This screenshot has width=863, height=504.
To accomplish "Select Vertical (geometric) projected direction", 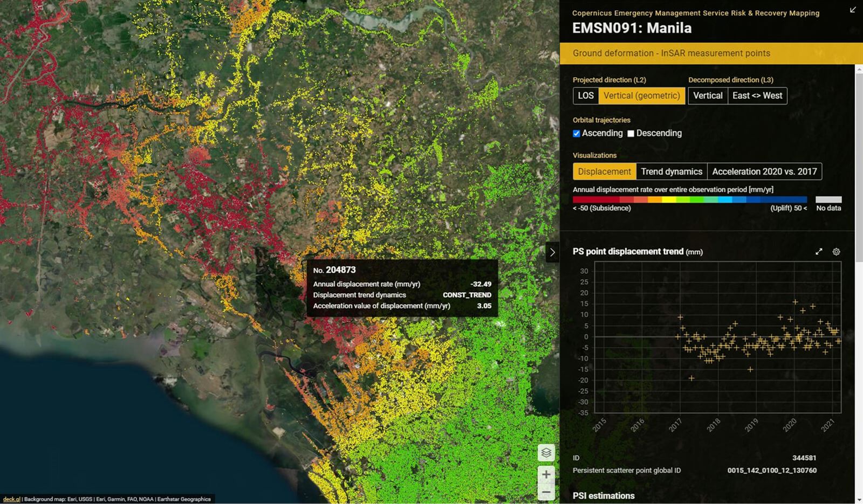I will click(x=642, y=96).
